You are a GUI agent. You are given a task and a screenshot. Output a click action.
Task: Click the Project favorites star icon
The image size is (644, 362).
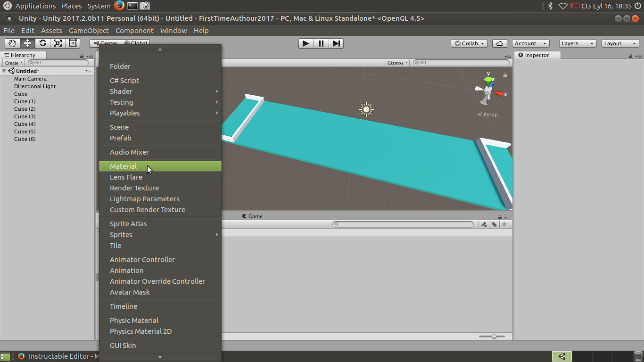(x=504, y=224)
